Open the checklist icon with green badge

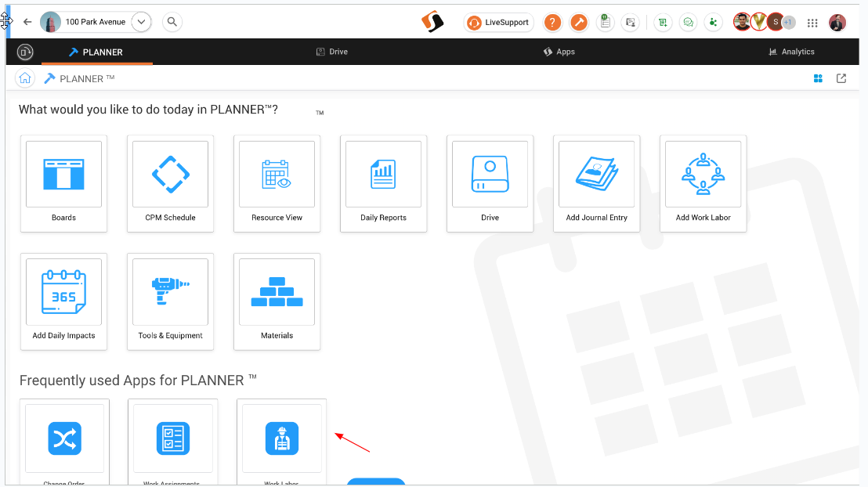tap(605, 22)
